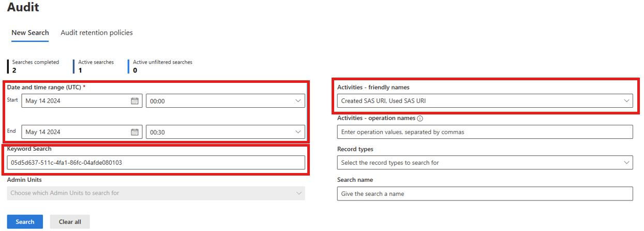Open the Start date calendar picker icon

134,101
